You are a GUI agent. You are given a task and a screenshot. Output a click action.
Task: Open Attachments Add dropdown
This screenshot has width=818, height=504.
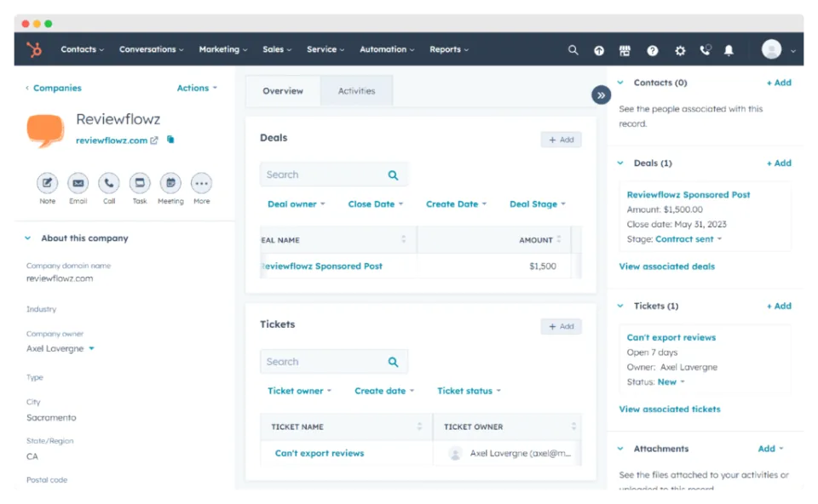click(x=770, y=449)
